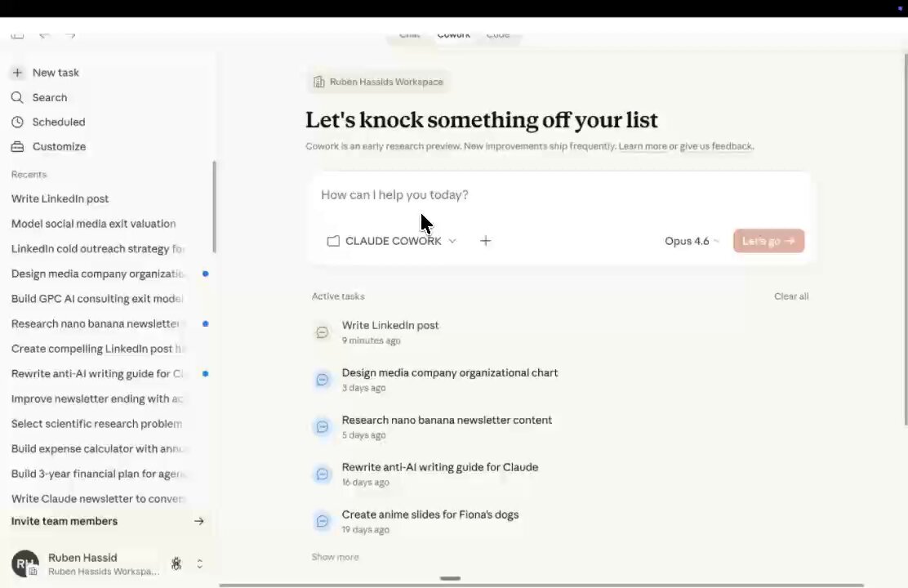The image size is (908, 588).
Task: Select New task in the sidebar
Action: point(56,73)
